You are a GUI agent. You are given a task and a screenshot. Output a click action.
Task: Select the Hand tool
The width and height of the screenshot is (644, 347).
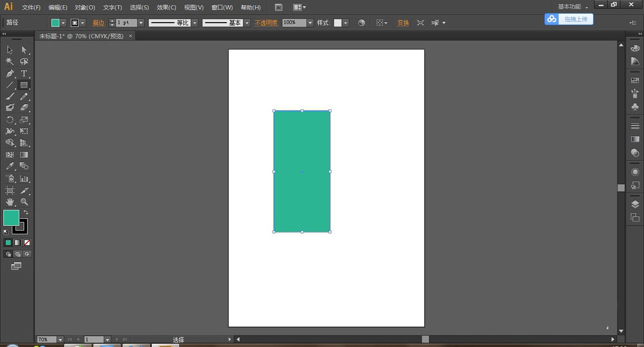10,202
